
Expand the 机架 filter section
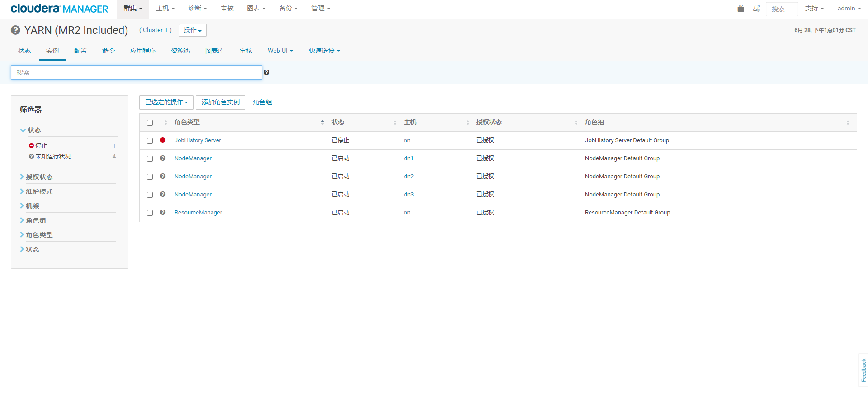pyautogui.click(x=30, y=206)
